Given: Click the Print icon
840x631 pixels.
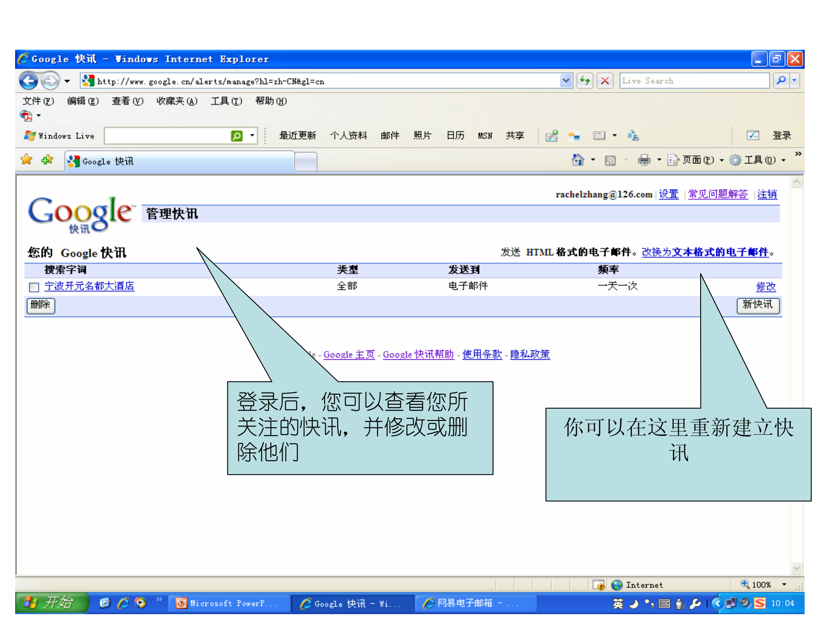Looking at the screenshot, I should [x=644, y=160].
